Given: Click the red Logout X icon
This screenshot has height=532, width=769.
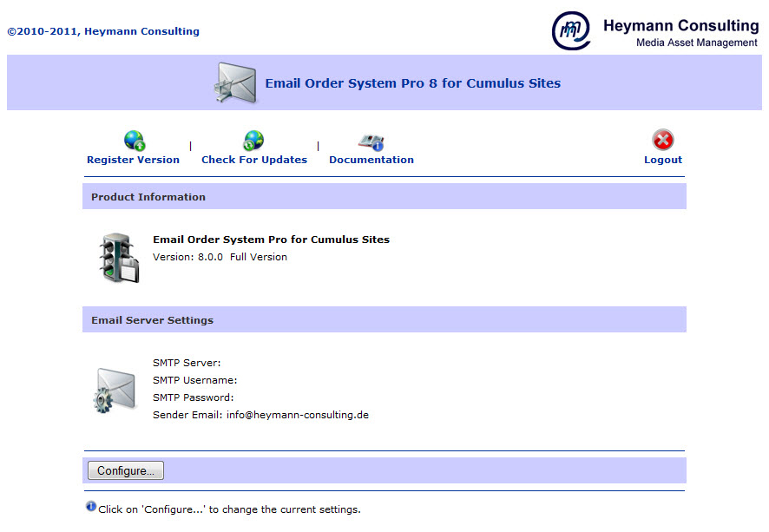Looking at the screenshot, I should point(663,140).
